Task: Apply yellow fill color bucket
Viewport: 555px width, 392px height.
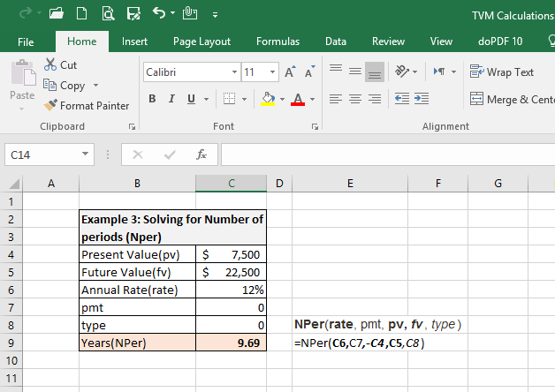Action: pos(268,99)
